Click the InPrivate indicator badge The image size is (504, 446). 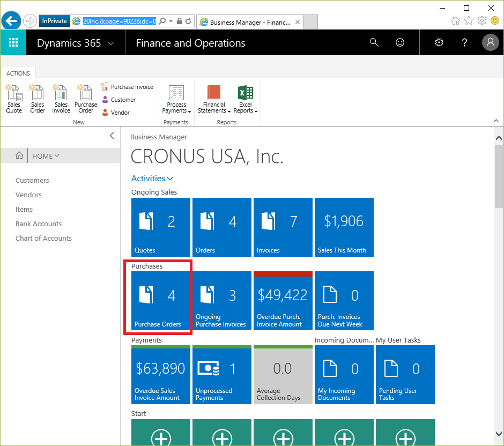(x=54, y=21)
